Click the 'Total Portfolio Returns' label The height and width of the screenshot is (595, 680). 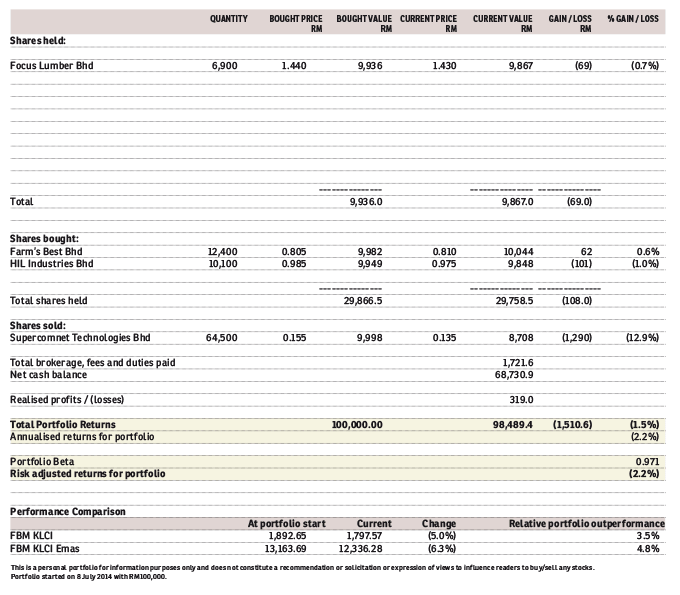(63, 425)
